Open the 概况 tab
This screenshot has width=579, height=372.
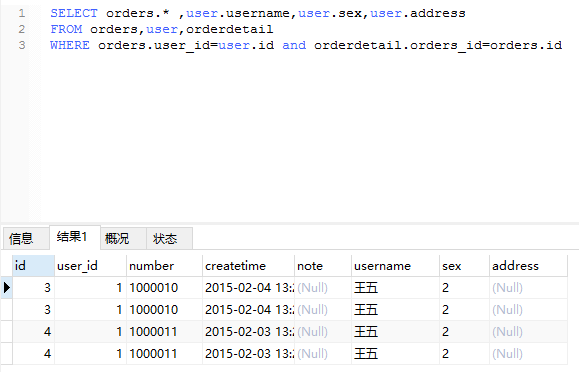point(123,239)
